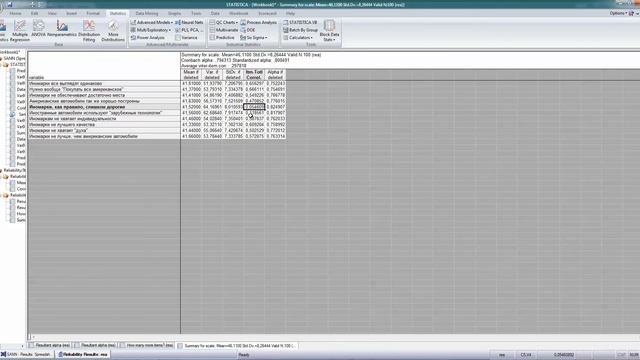Select 'Summary for scale' bottom workbook tab
The image size is (640, 360).
(x=237, y=346)
